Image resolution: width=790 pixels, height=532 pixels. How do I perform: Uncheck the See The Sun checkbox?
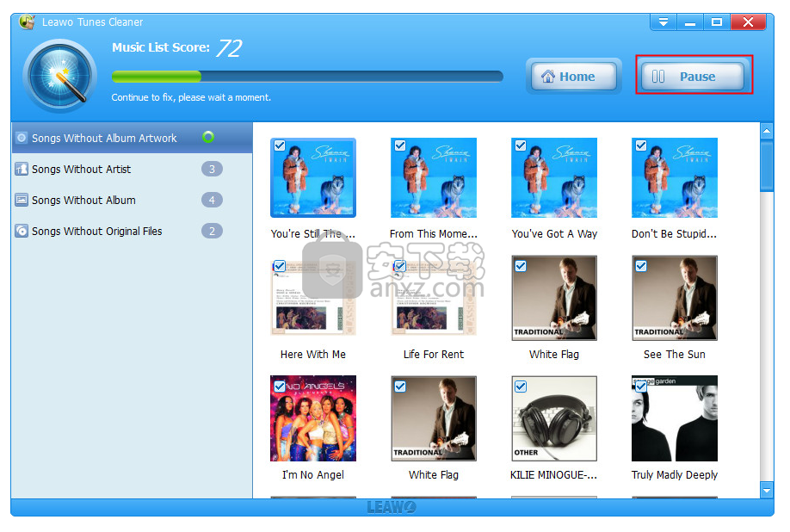tap(641, 266)
